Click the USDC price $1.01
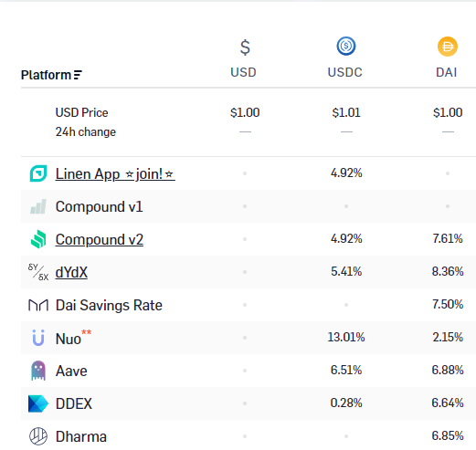 (346, 112)
